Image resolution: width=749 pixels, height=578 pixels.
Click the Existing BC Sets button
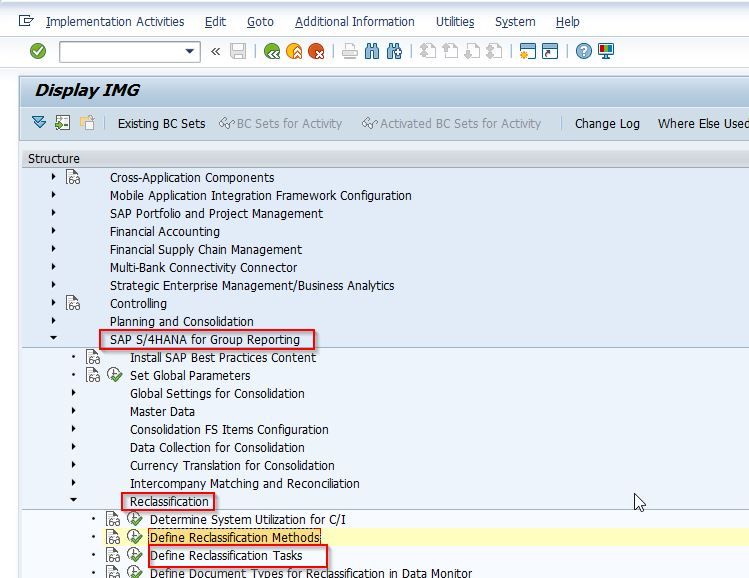[161, 124]
